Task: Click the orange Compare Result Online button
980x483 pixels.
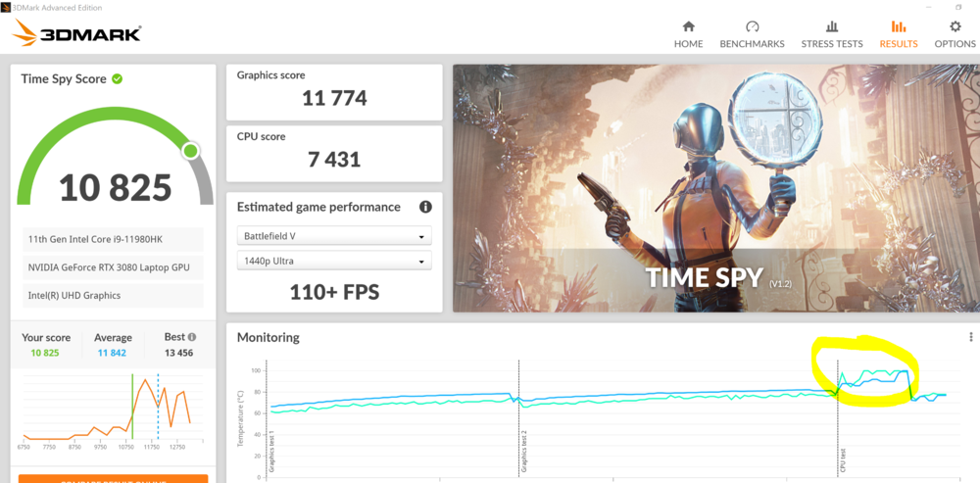Action: point(113,478)
